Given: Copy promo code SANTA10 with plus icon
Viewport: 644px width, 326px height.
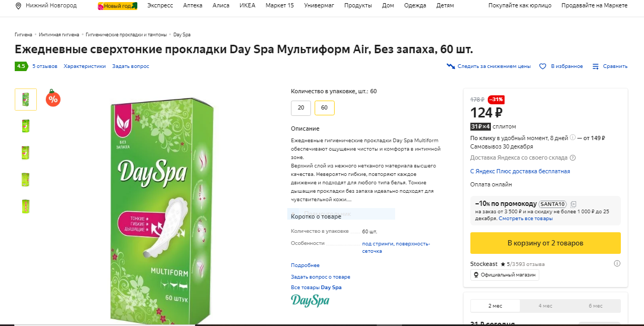Looking at the screenshot, I should point(573,203).
